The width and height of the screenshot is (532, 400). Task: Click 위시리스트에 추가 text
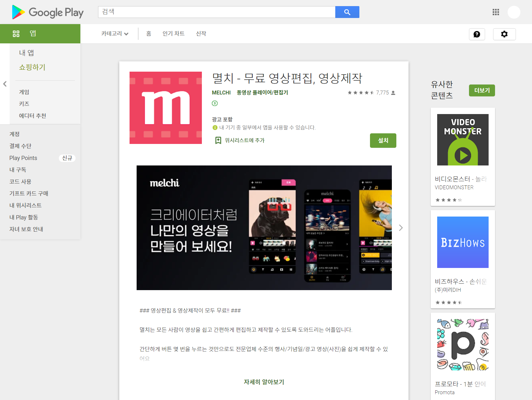[245, 140]
